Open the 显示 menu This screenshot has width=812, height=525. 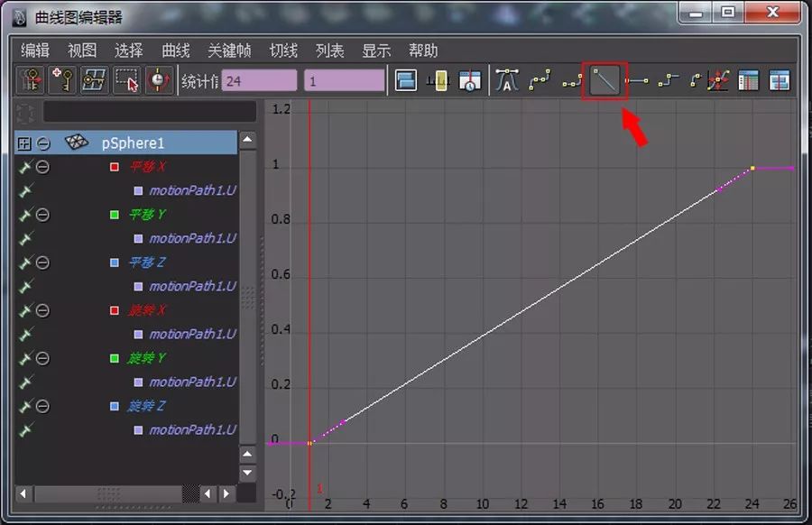(x=376, y=51)
